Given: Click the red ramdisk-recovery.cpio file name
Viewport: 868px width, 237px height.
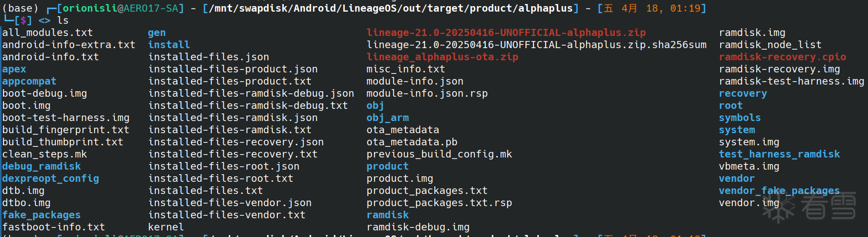Looking at the screenshot, I should (x=782, y=57).
